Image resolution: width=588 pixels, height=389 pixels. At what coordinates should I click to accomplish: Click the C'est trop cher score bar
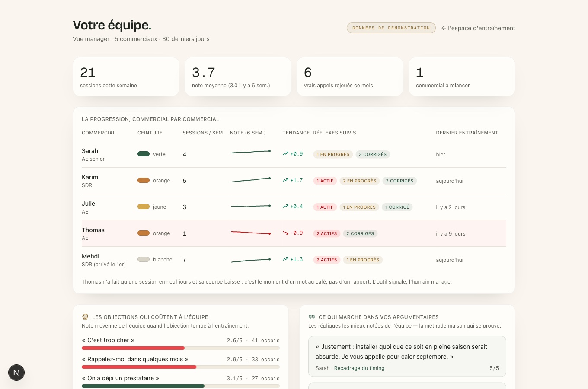pos(181,348)
